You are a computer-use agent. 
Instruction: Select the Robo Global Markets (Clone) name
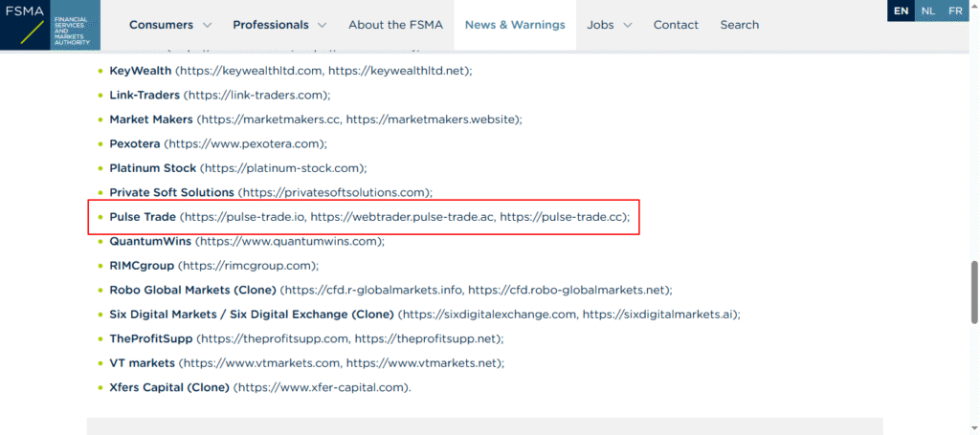pyautogui.click(x=192, y=291)
